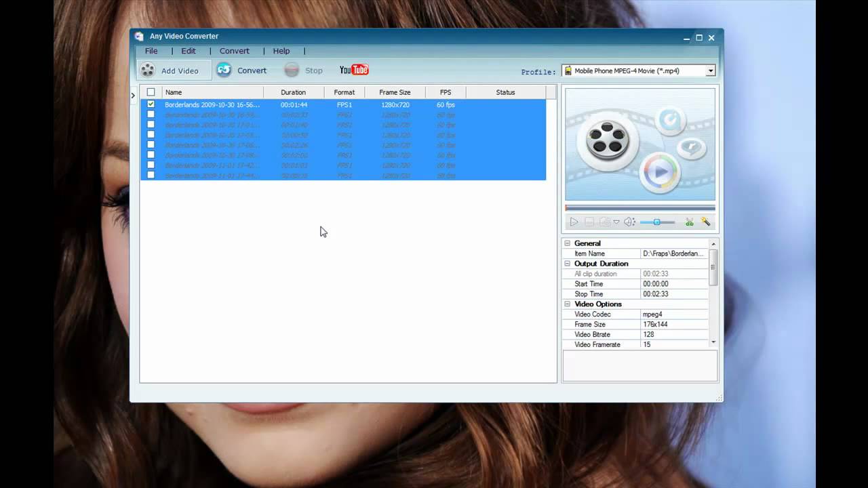Edit the Video Bitrate value 128
Image resolution: width=868 pixels, height=488 pixels.
tap(674, 335)
